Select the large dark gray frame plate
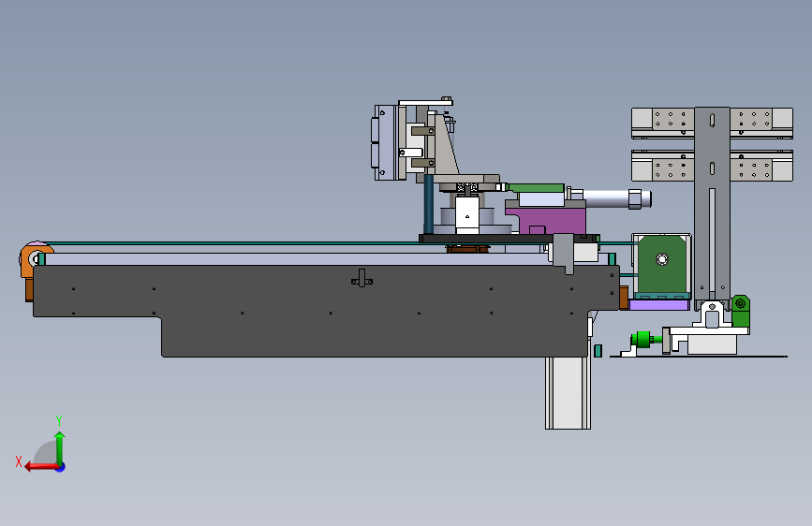 (326, 311)
